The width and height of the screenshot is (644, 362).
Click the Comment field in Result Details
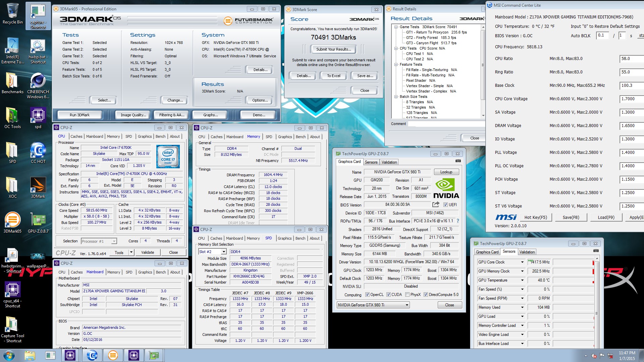click(x=447, y=124)
